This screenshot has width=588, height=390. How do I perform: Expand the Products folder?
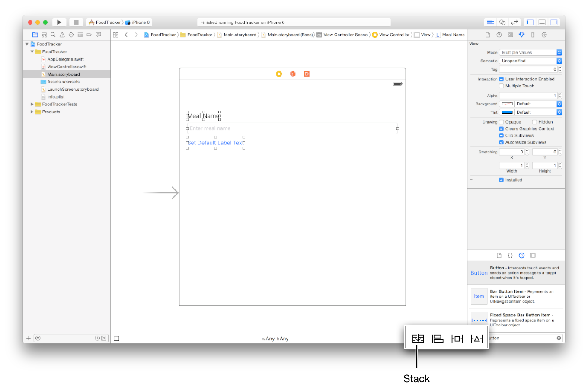click(32, 112)
